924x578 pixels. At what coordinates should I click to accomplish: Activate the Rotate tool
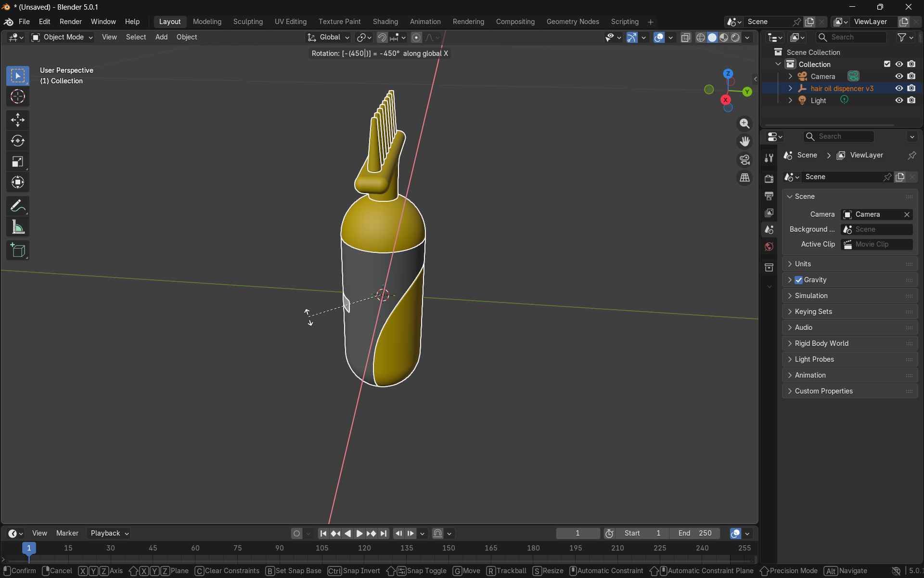pos(18,141)
